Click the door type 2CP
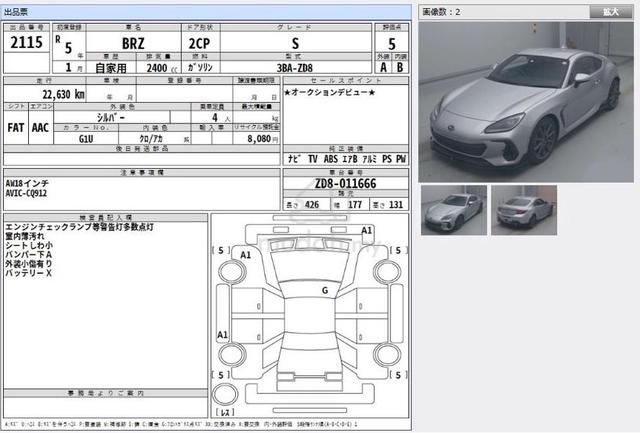640x433 pixels. [199, 43]
